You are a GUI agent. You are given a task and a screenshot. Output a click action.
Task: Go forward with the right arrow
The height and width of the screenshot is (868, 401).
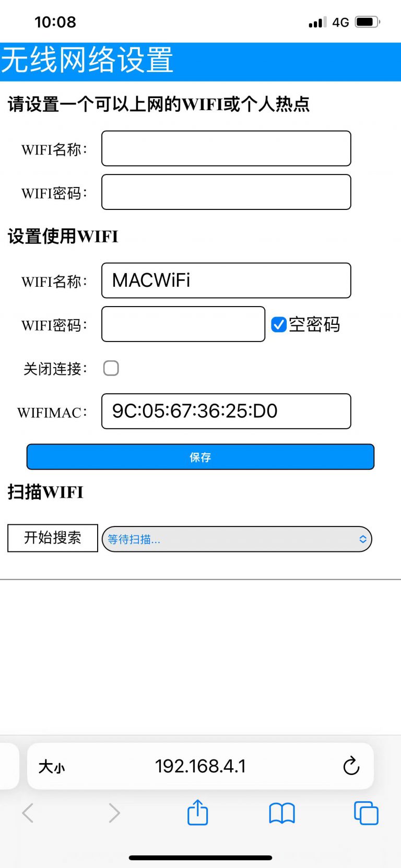click(x=114, y=813)
